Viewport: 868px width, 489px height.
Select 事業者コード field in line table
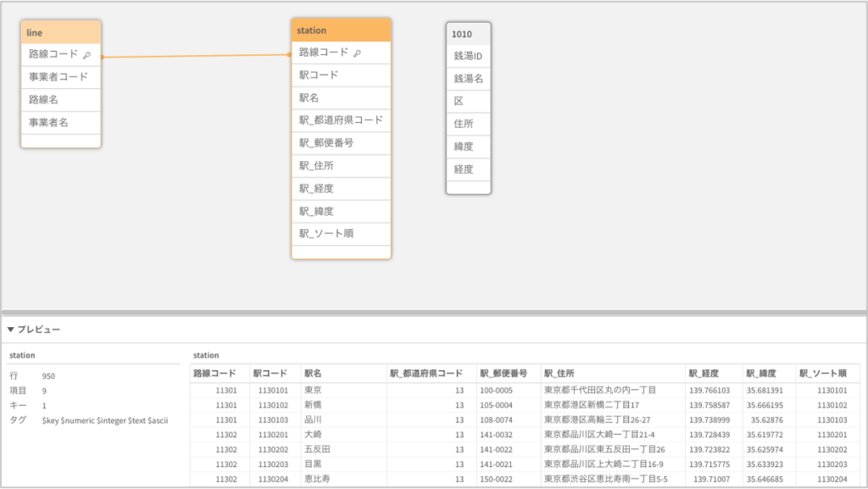(58, 76)
